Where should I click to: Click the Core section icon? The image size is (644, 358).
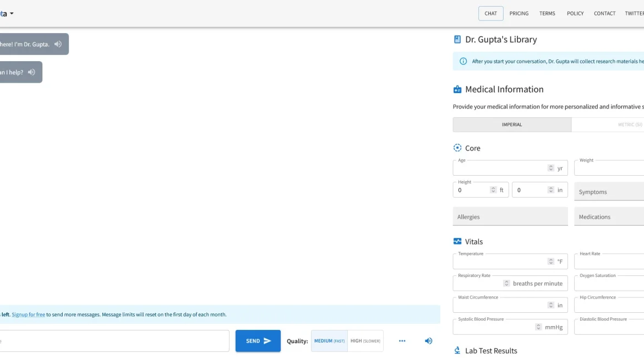(x=457, y=148)
